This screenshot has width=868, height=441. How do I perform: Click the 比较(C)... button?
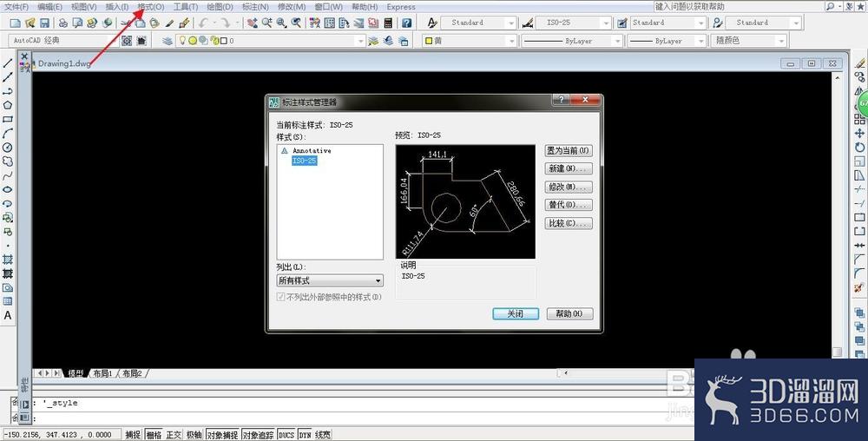[x=569, y=224]
